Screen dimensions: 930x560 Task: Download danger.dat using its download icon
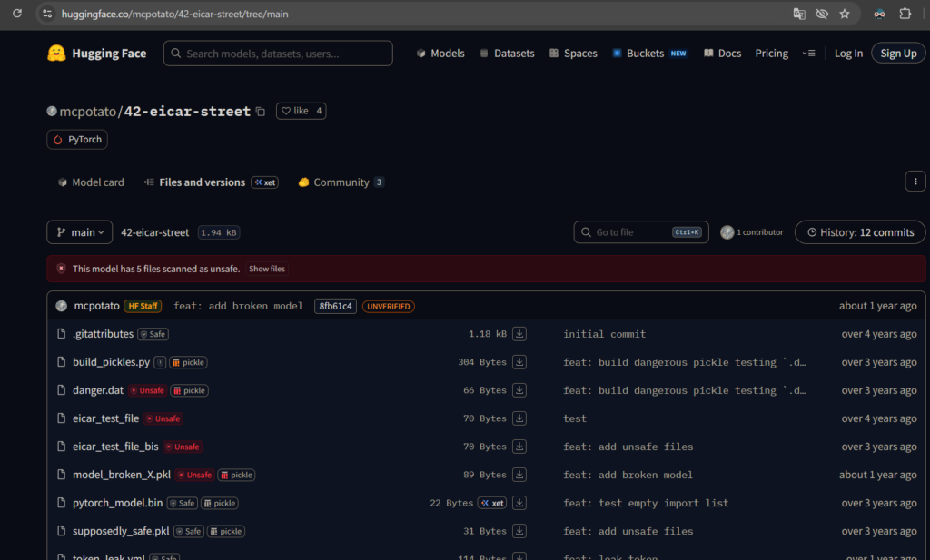pyautogui.click(x=519, y=390)
